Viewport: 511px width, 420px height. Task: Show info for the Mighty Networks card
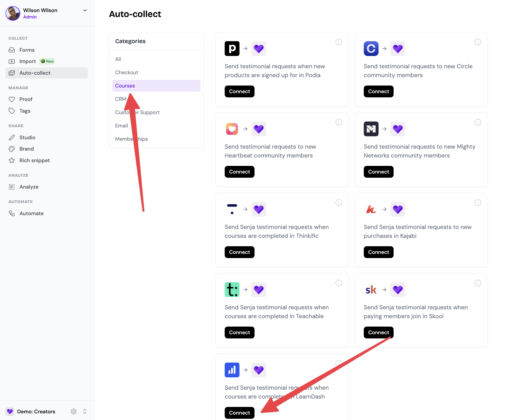[x=478, y=122]
